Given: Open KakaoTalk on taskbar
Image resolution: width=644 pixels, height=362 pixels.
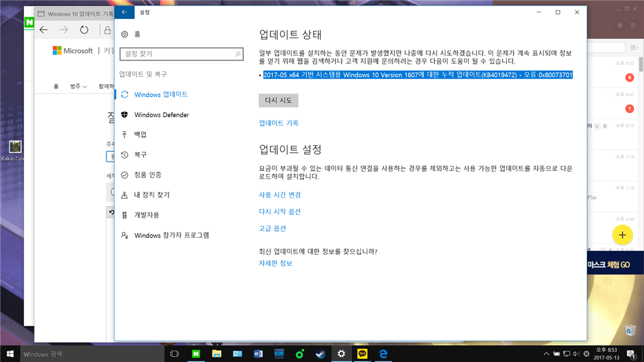Looking at the screenshot, I should [362, 354].
